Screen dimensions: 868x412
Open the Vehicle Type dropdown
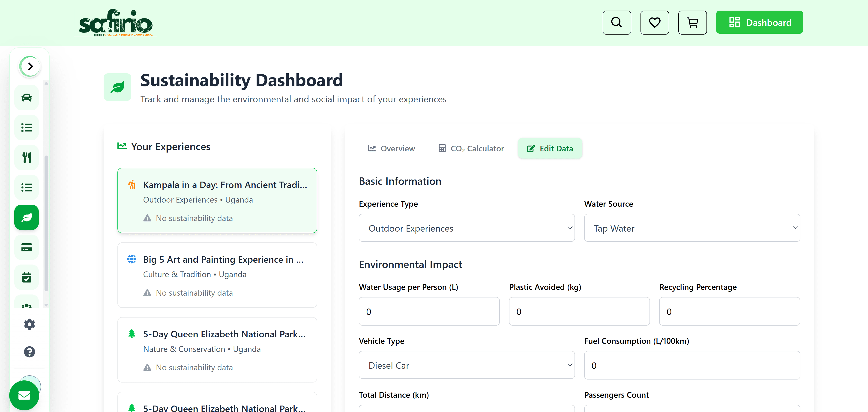coord(466,365)
